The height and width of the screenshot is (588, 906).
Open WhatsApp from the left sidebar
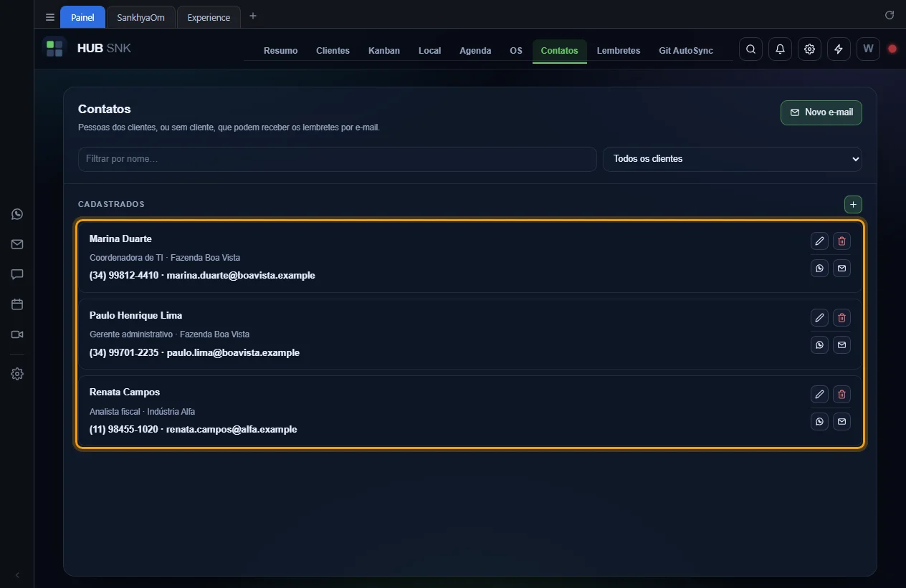pyautogui.click(x=17, y=214)
